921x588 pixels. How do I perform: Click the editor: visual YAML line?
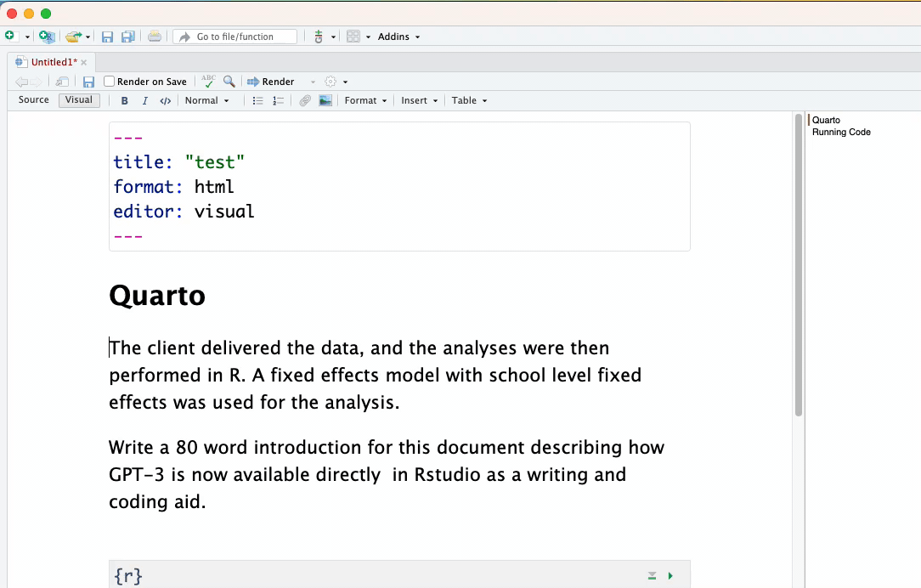click(x=184, y=212)
